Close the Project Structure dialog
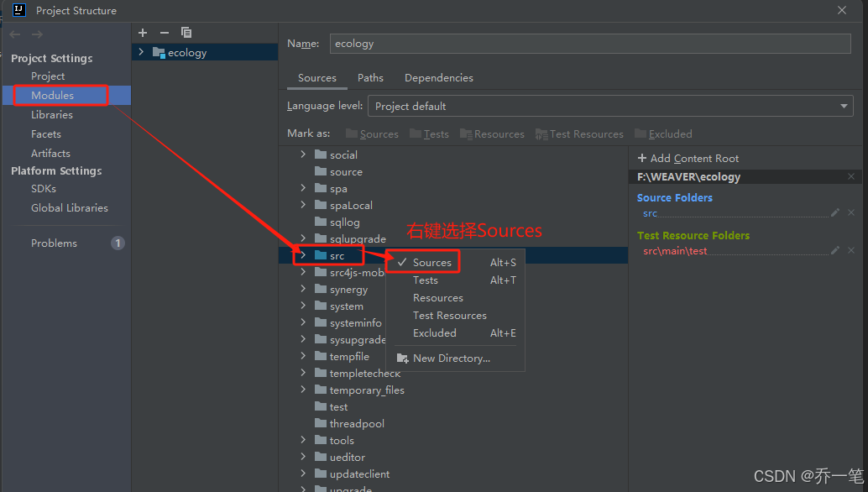The height and width of the screenshot is (492, 868). tap(842, 10)
